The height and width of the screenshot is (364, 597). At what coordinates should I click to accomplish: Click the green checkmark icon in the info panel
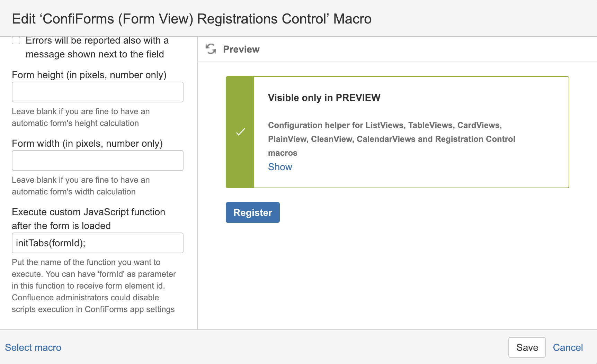[240, 132]
